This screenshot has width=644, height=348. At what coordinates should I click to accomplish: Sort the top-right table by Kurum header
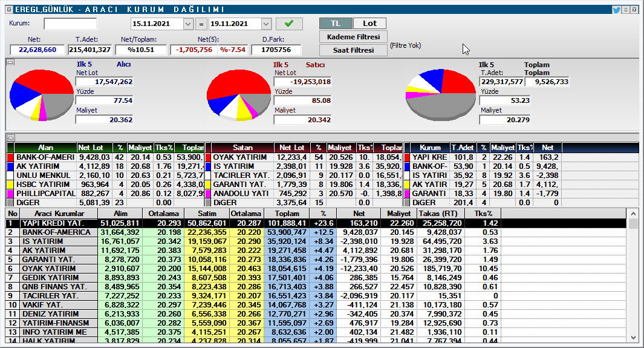pos(430,148)
